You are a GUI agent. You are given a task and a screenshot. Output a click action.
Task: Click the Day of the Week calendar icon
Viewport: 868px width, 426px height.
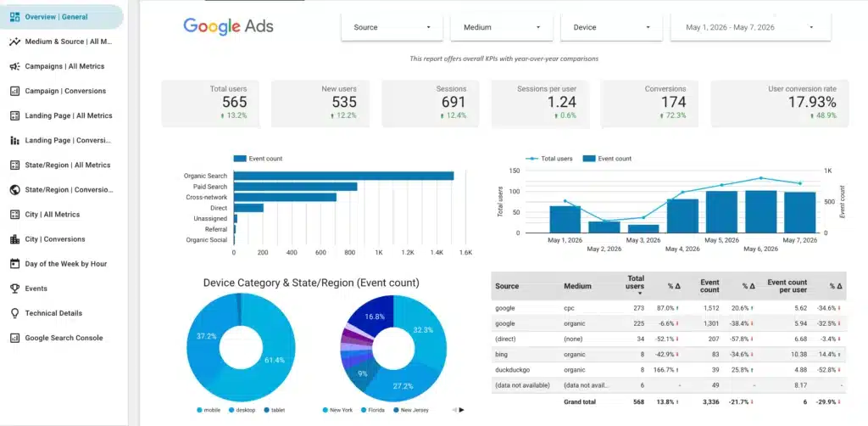[15, 264]
